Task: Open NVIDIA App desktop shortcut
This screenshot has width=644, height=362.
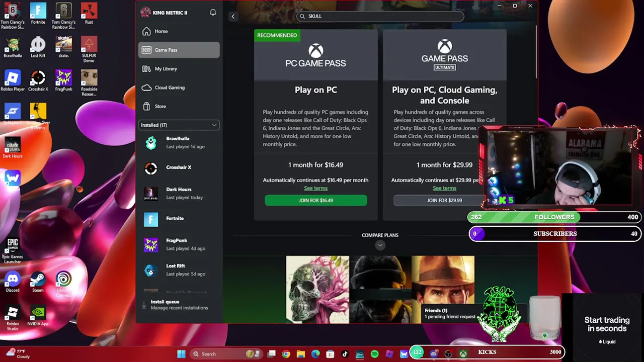Action: click(38, 316)
